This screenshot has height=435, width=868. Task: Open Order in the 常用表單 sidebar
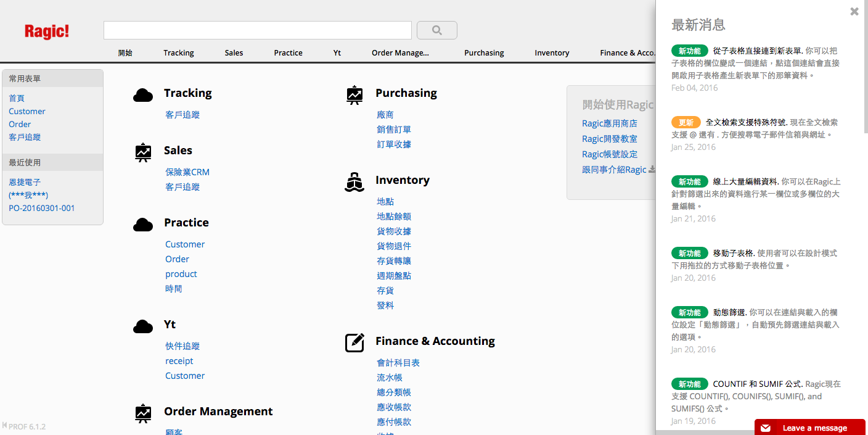(x=20, y=124)
